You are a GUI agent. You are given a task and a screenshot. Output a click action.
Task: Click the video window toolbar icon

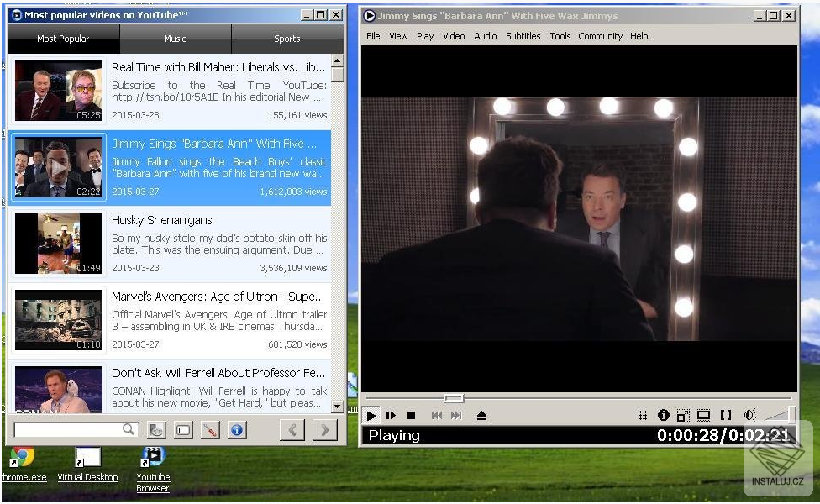[x=183, y=430]
